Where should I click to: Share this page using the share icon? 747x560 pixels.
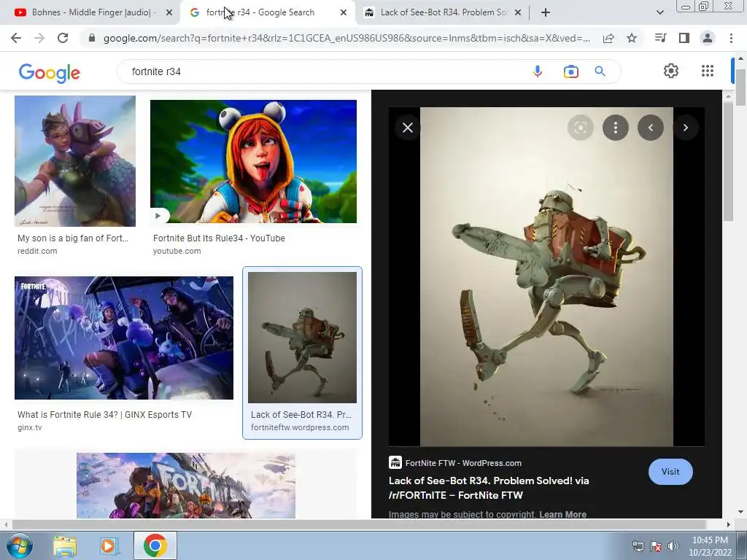(x=608, y=38)
